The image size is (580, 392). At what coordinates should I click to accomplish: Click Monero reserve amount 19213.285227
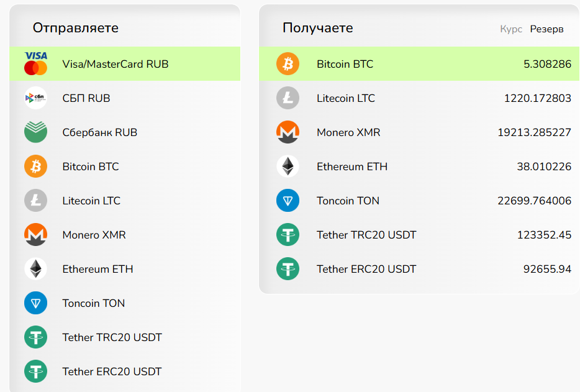coord(534,132)
